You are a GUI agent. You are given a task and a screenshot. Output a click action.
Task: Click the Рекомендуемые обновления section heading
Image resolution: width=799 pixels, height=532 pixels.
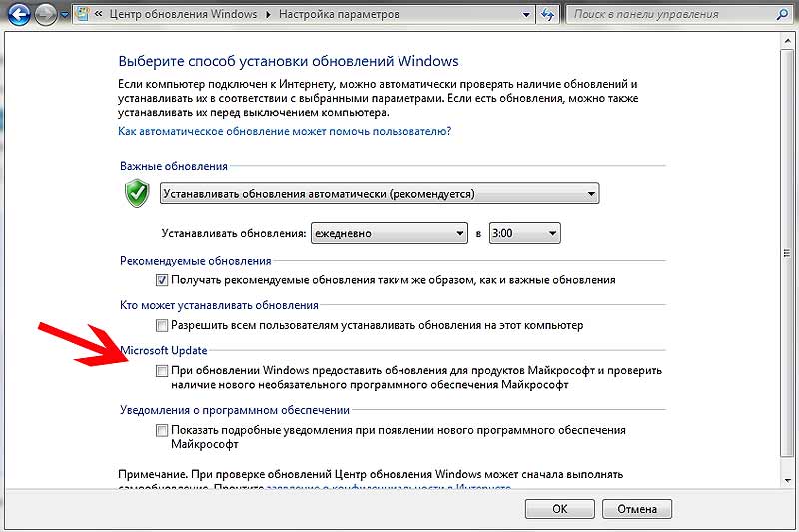point(195,261)
